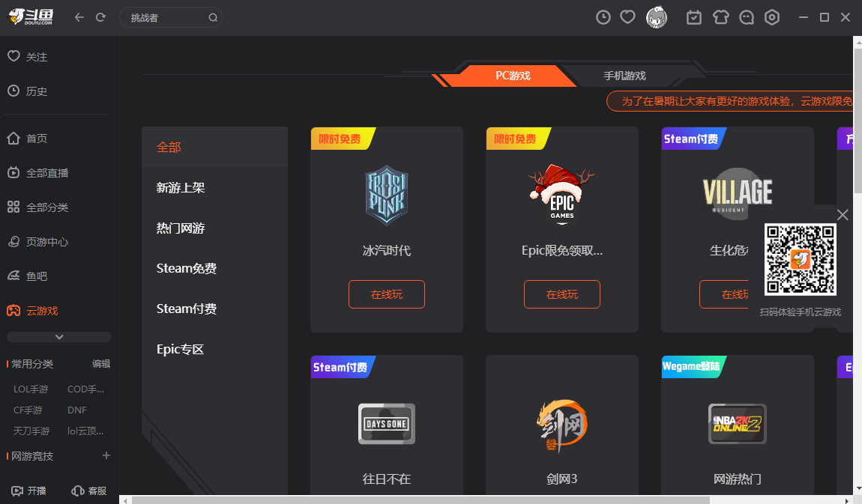Expand the sidebar menu chevron
862x504 pixels.
(x=59, y=337)
